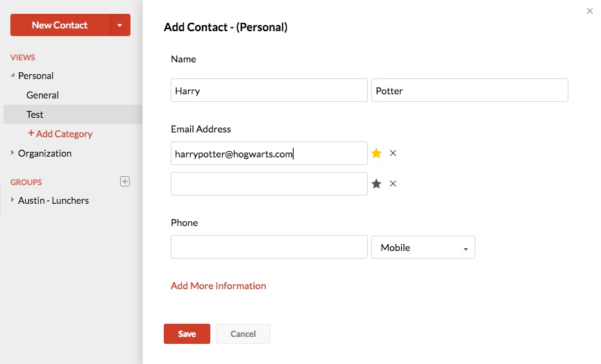Open the Mobile phone type dropdown
The height and width of the screenshot is (364, 601).
(x=423, y=248)
